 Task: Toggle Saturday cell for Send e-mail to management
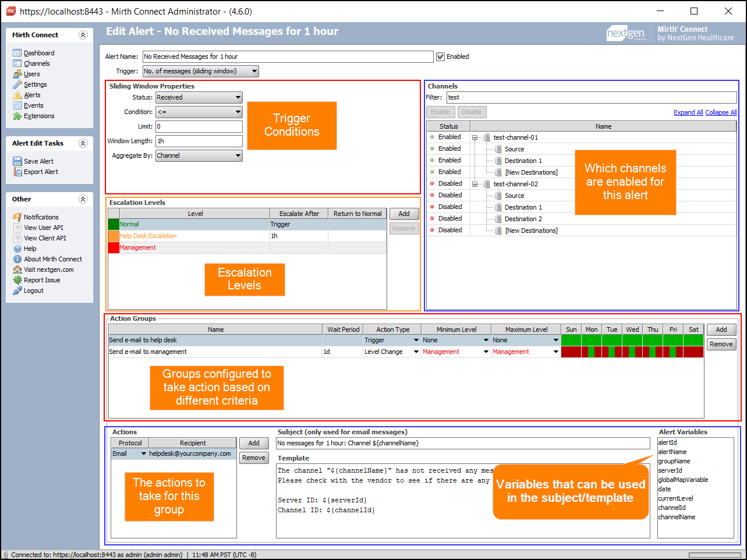693,352
